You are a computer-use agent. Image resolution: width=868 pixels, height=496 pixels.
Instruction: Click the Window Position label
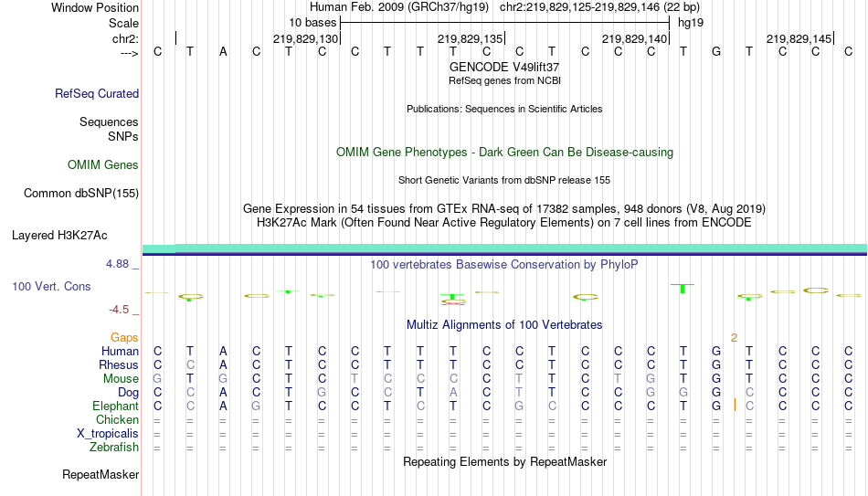(x=95, y=7)
